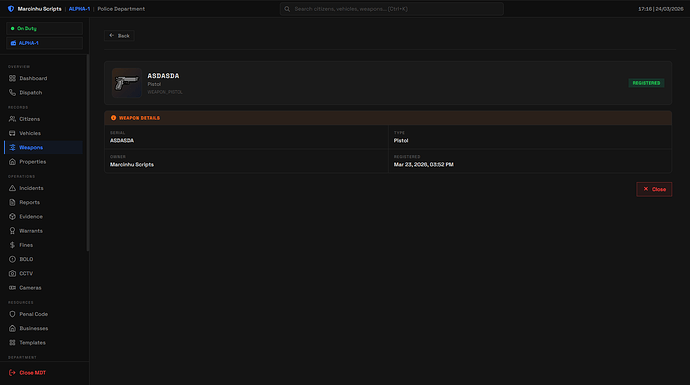Click the Templates grid icon

(12, 342)
